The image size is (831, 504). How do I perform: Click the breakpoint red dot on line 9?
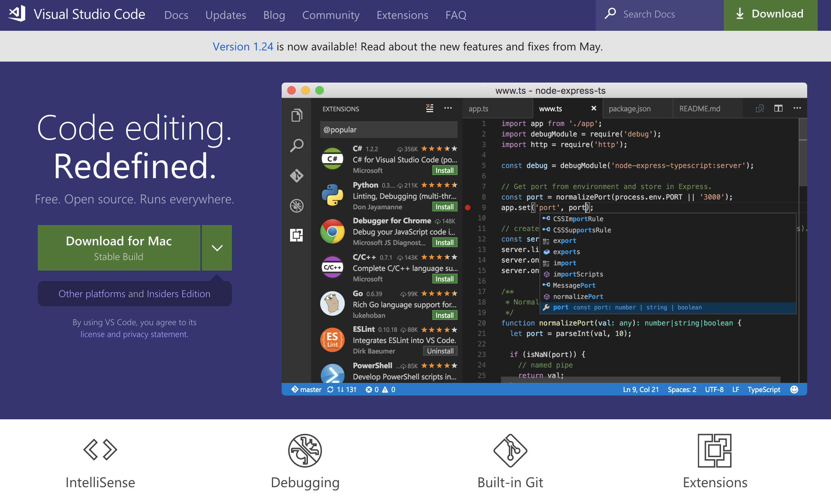click(x=468, y=208)
